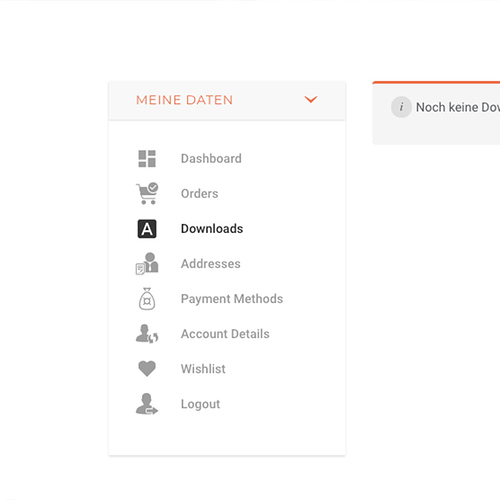Image resolution: width=500 pixels, height=500 pixels.
Task: Click the Logout user arrow icon
Action: [x=147, y=404]
